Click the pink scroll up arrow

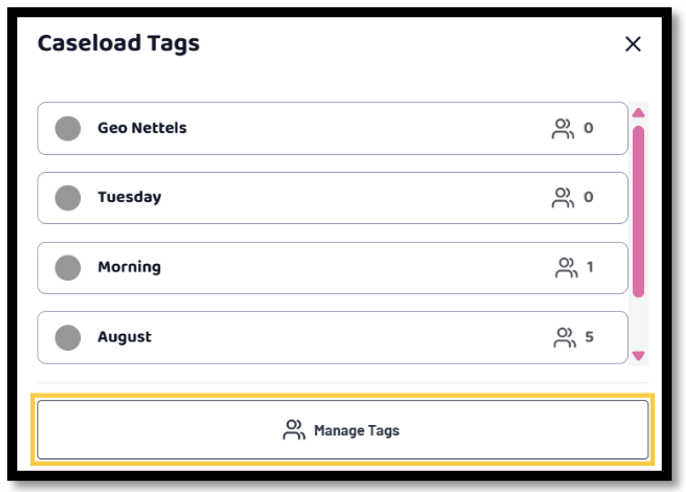point(638,113)
